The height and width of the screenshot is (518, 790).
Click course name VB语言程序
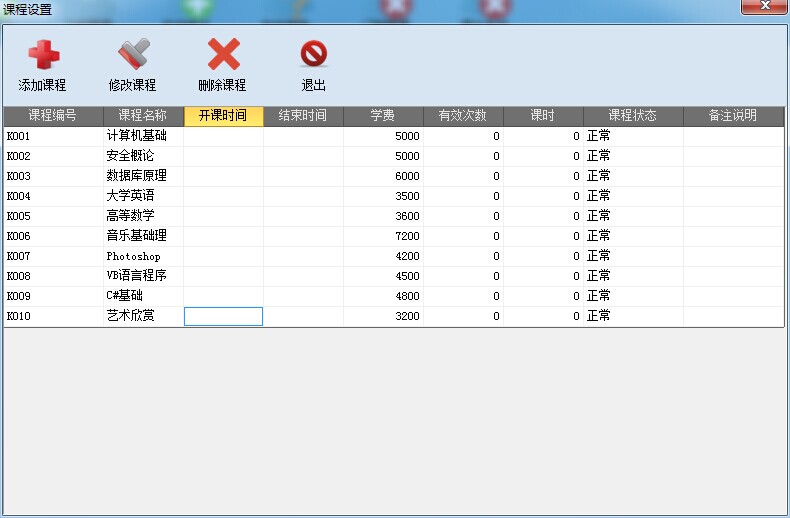[137, 276]
